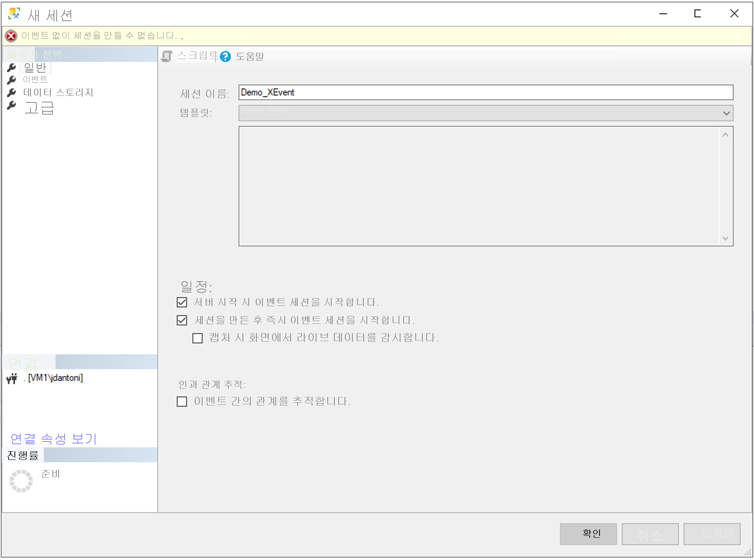
Task: Click the .[VM1\jdantoni] connection text
Action: [53, 378]
